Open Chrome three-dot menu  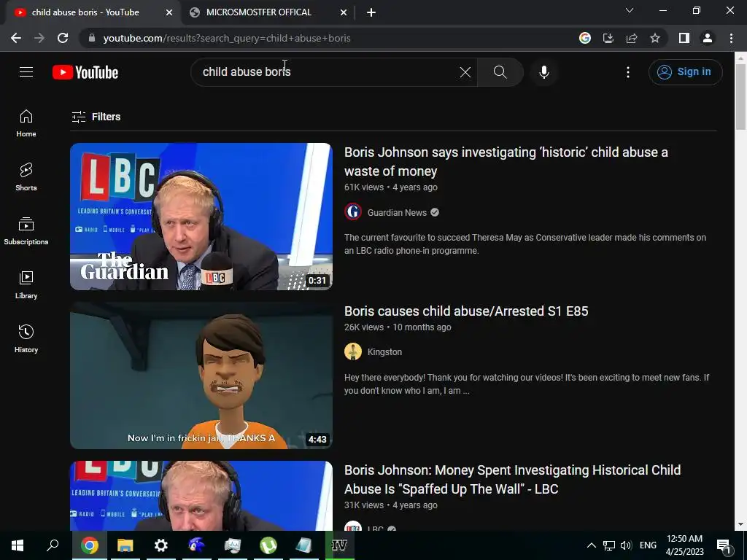[731, 38]
